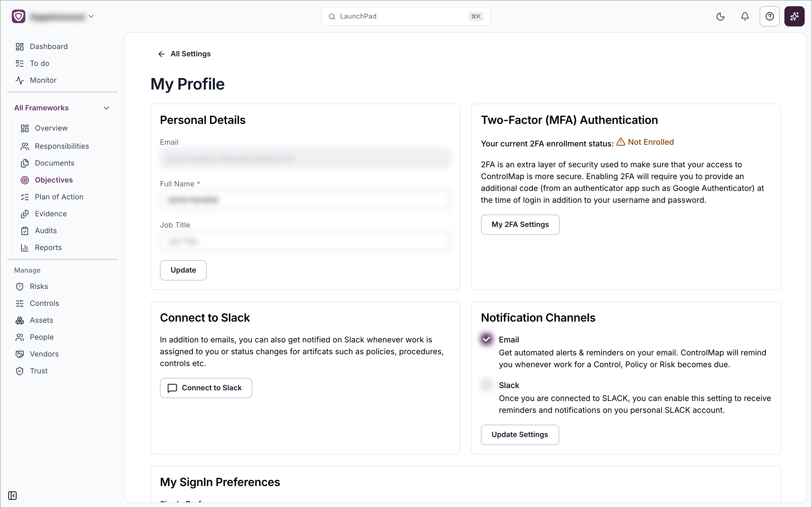Uncheck the Email notification channel checkbox
Screen dimensions: 812x508
point(487,339)
